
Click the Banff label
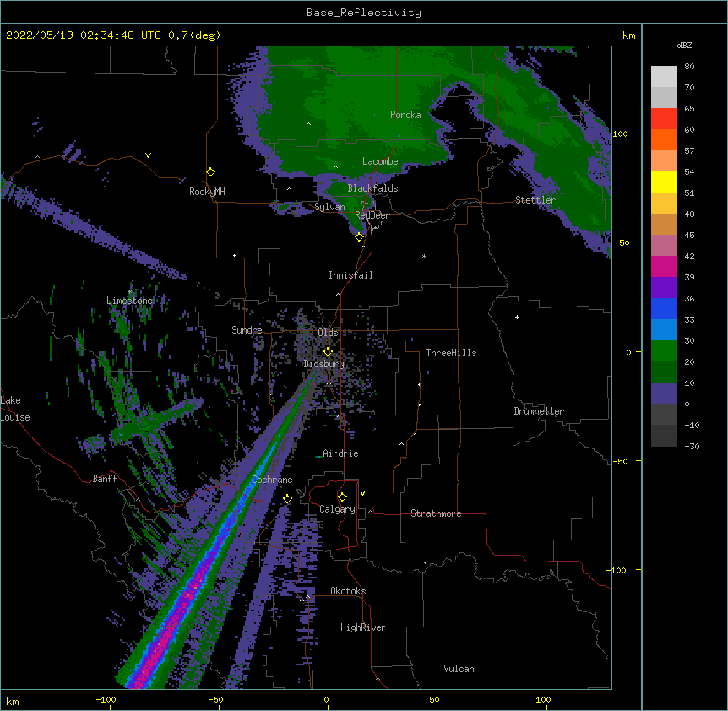pos(105,479)
